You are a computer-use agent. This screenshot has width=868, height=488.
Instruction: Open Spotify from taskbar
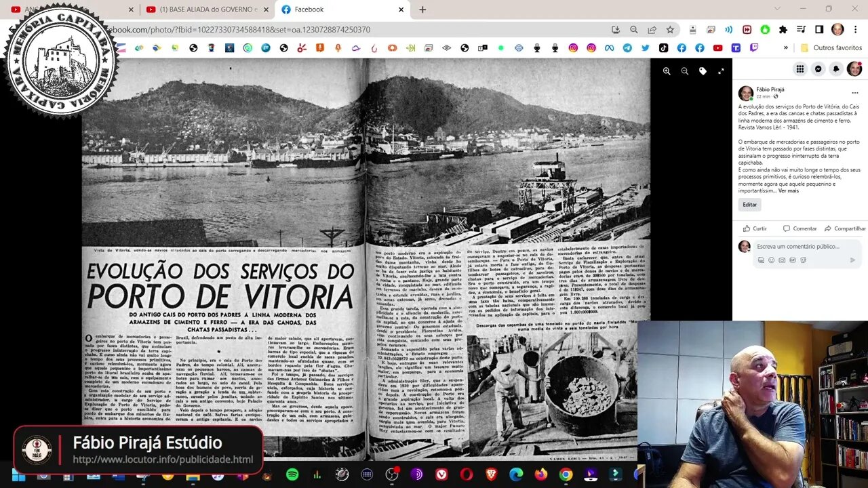pyautogui.click(x=292, y=474)
